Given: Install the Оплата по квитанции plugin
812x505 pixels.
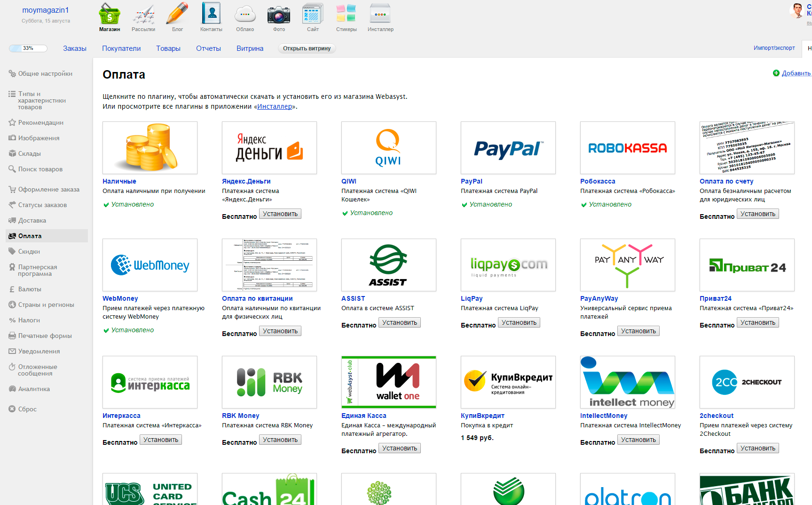Looking at the screenshot, I should coord(280,331).
